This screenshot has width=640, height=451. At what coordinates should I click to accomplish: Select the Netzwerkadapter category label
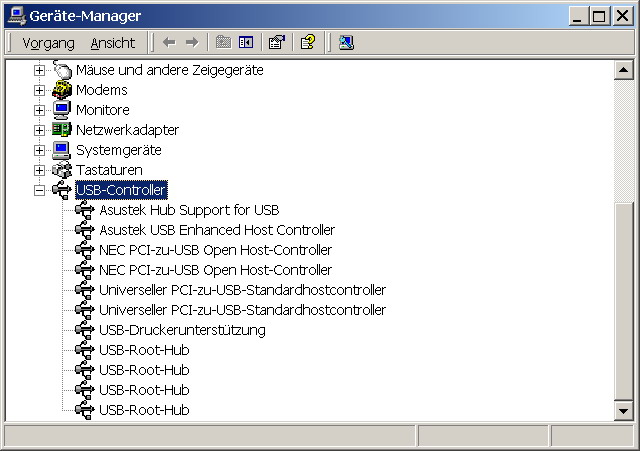point(127,130)
